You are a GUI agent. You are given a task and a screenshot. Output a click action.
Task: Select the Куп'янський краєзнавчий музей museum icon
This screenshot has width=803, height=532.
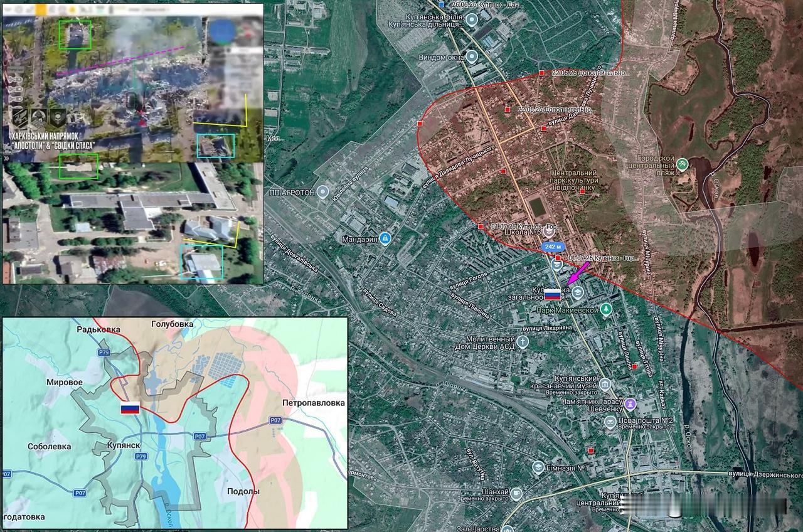tap(605, 384)
